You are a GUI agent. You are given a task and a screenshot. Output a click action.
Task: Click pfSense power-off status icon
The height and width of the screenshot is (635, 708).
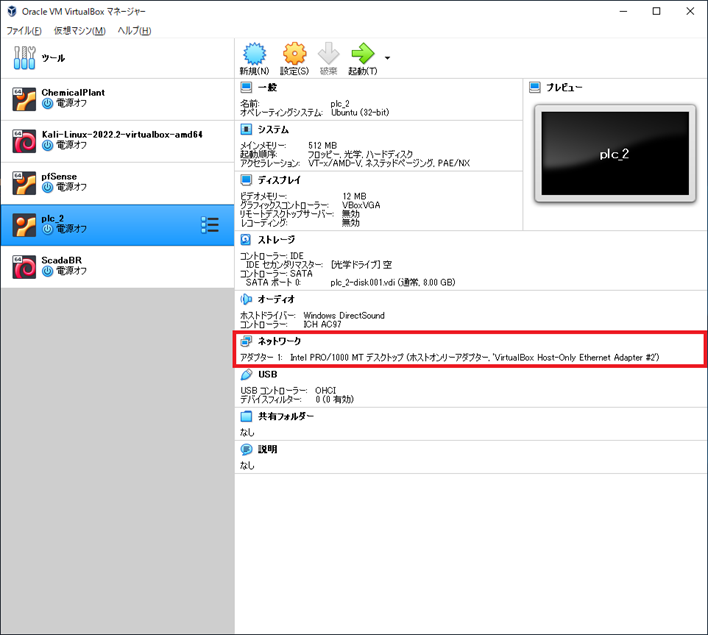(x=47, y=187)
